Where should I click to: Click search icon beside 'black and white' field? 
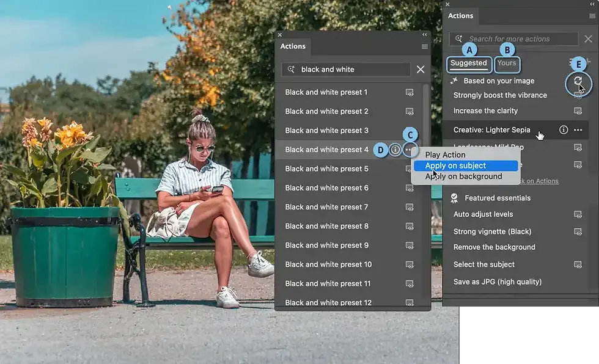(x=291, y=70)
